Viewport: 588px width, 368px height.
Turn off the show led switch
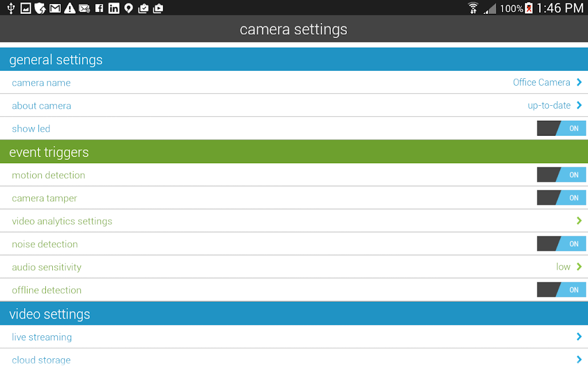[x=561, y=128]
